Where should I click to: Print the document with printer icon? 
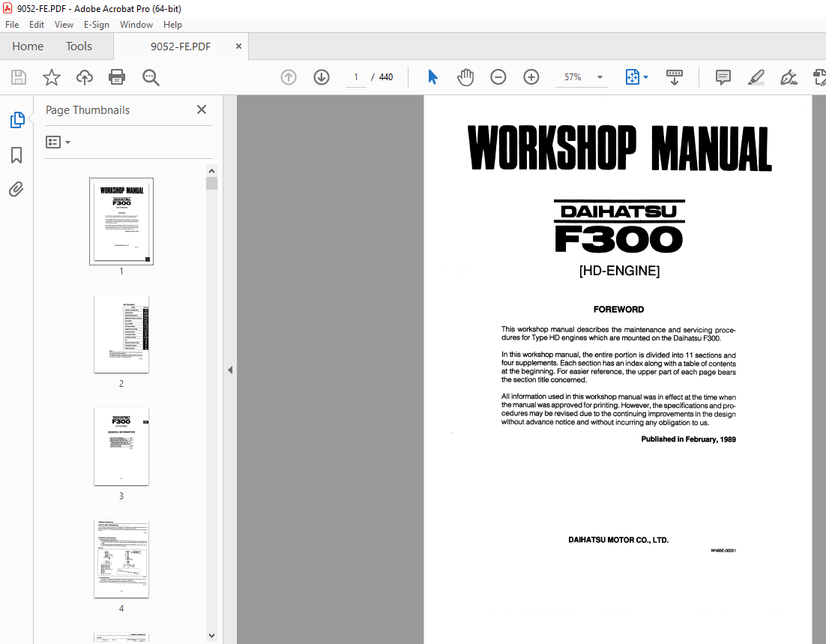point(117,77)
